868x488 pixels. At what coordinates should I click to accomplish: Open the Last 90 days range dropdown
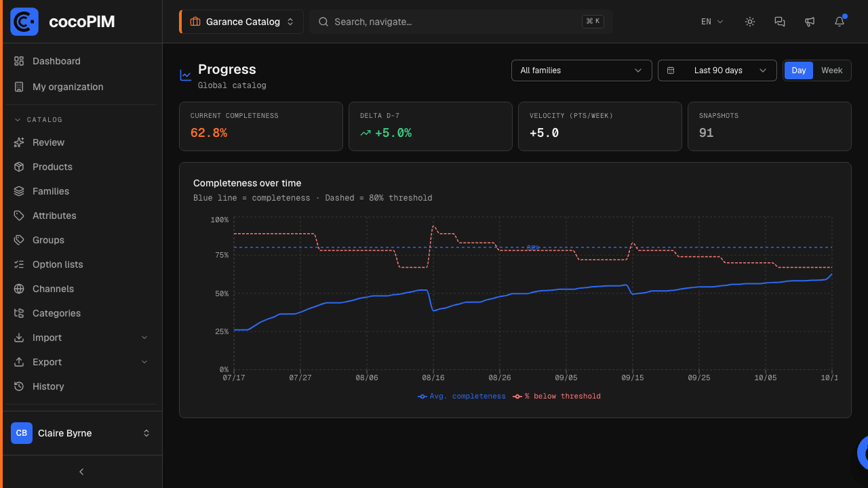tap(717, 70)
